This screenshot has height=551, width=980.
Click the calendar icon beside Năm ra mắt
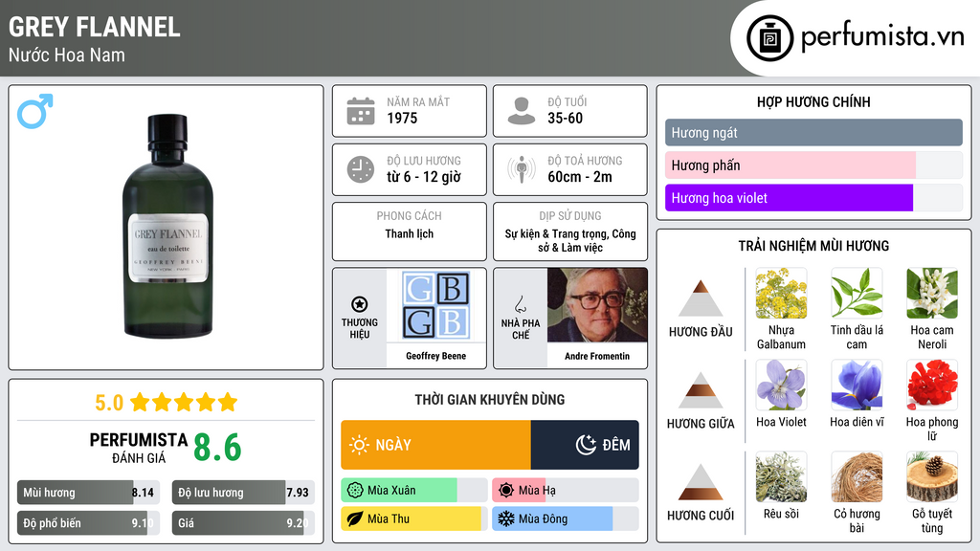pos(361,111)
